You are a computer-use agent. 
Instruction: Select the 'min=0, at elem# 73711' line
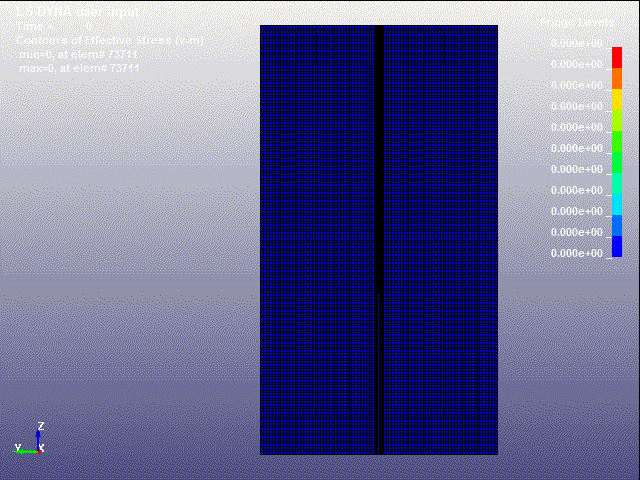point(79,54)
